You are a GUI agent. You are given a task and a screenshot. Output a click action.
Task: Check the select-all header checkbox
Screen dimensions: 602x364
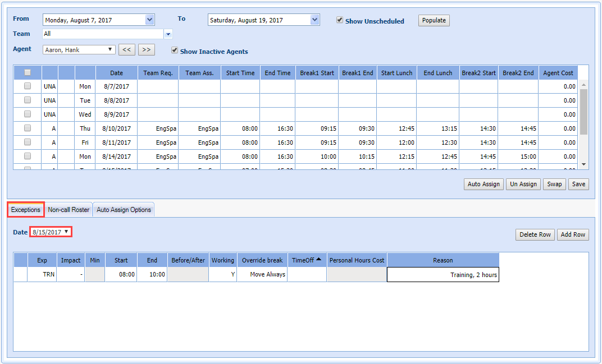(28, 72)
